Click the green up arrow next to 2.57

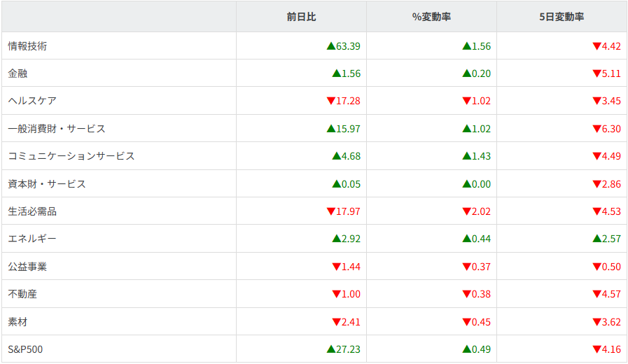point(596,239)
